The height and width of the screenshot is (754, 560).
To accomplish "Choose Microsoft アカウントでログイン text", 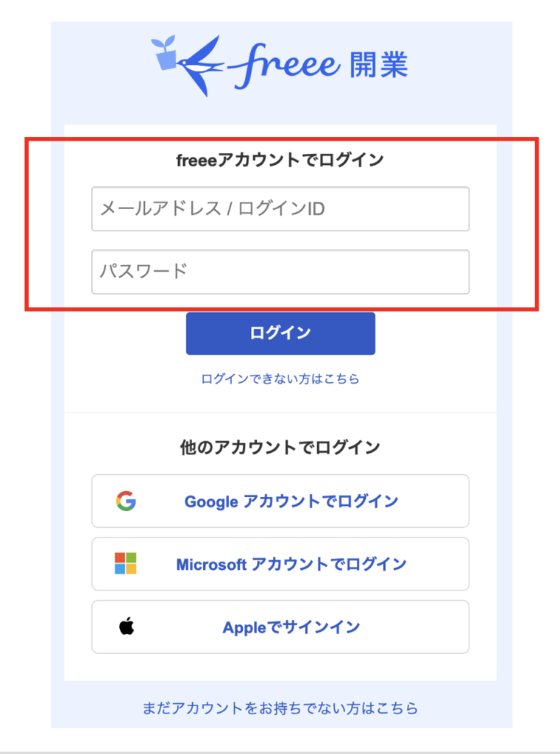I will (291, 564).
